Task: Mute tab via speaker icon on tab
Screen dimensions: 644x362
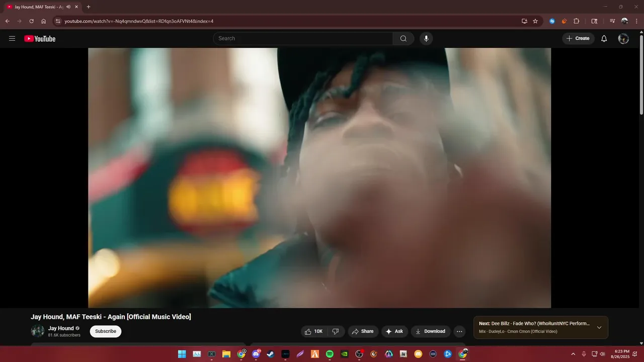Action: coord(68,7)
